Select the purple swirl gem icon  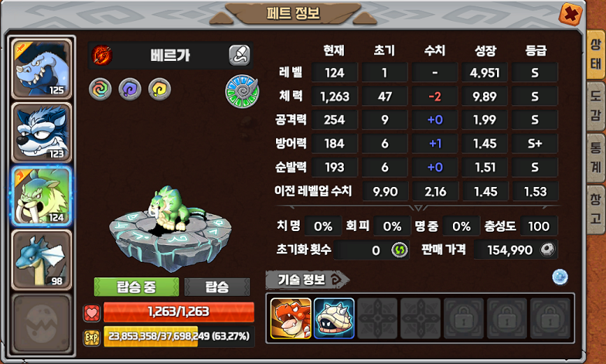click(x=130, y=90)
